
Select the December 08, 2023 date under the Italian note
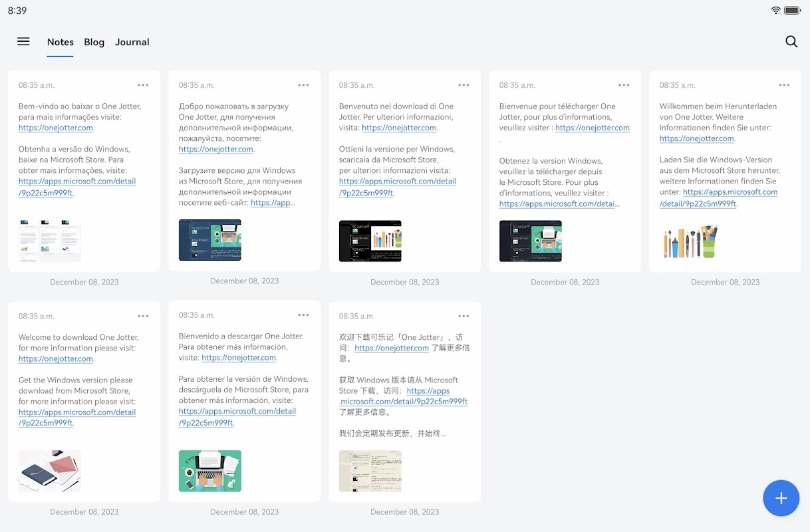coord(405,282)
